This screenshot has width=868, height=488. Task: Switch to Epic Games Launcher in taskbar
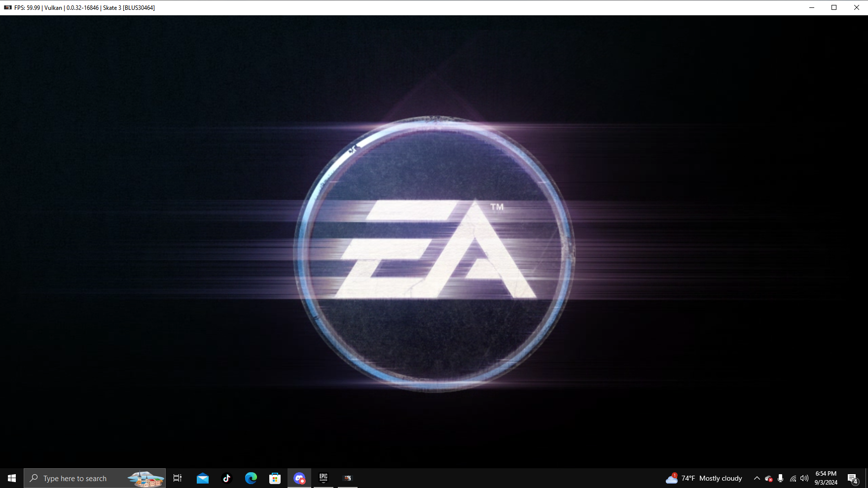coord(324,478)
